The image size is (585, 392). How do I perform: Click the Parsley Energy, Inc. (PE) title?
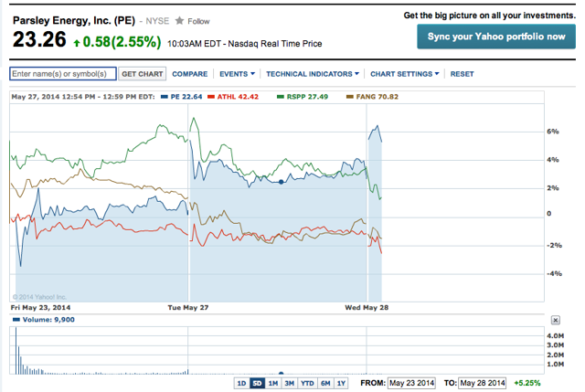74,20
